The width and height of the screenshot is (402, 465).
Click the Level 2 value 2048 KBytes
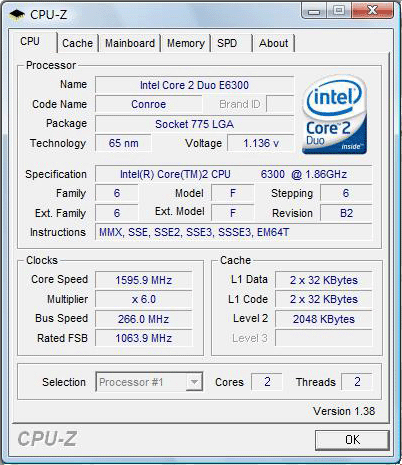click(x=323, y=319)
